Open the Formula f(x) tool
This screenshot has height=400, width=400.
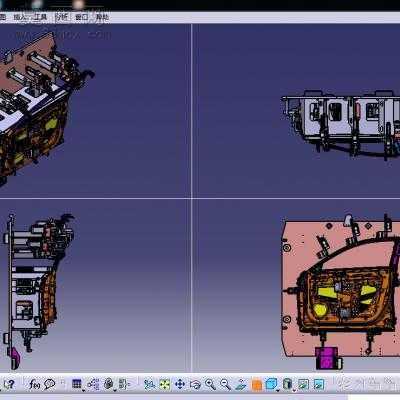pos(34,384)
